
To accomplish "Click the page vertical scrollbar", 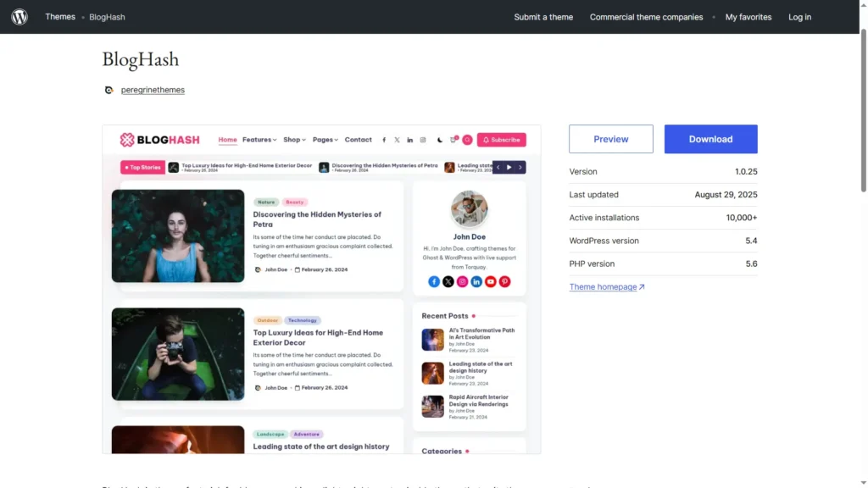I will tap(863, 111).
